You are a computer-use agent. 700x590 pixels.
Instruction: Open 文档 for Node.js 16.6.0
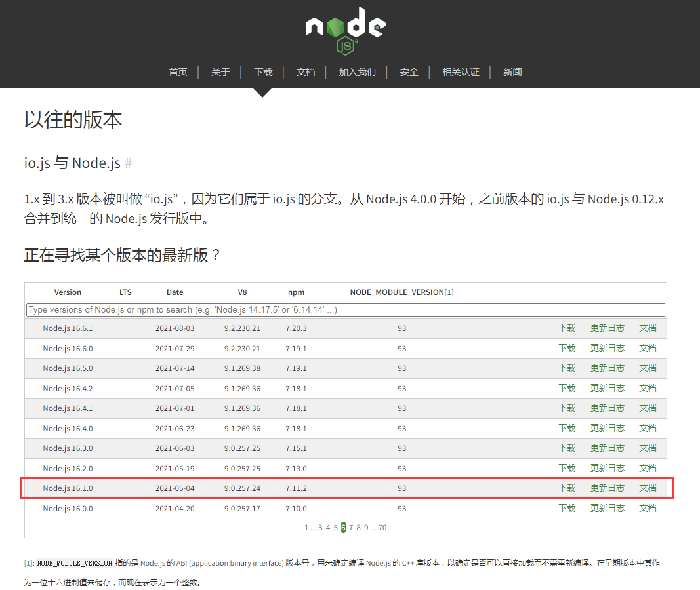(648, 348)
